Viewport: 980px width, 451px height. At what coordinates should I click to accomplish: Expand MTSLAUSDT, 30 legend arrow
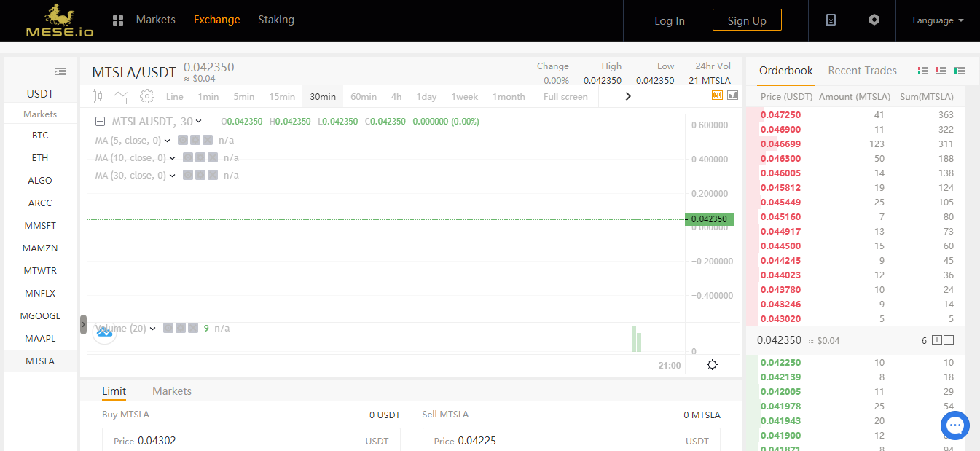pos(199,121)
